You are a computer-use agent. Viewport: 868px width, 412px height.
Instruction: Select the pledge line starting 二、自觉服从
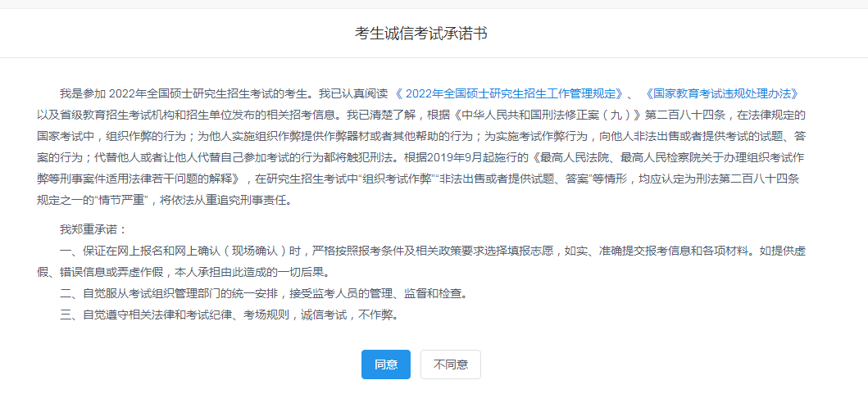(264, 294)
